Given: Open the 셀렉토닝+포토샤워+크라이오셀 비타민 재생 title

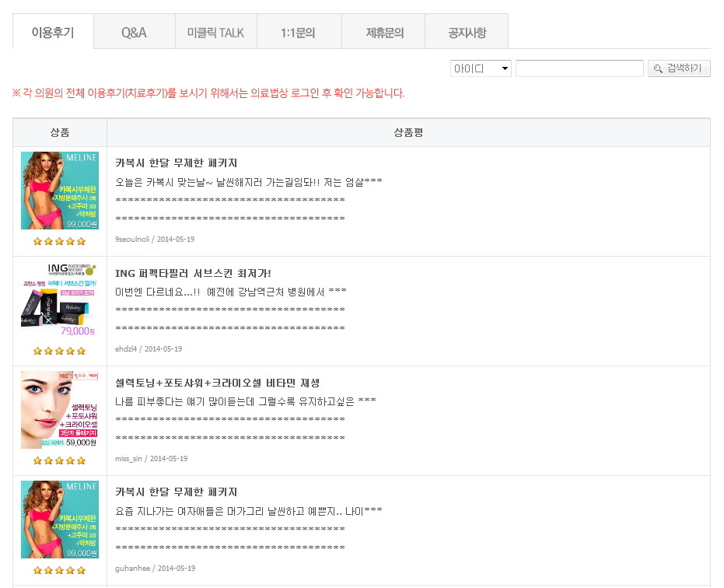Looking at the screenshot, I should point(218,383).
